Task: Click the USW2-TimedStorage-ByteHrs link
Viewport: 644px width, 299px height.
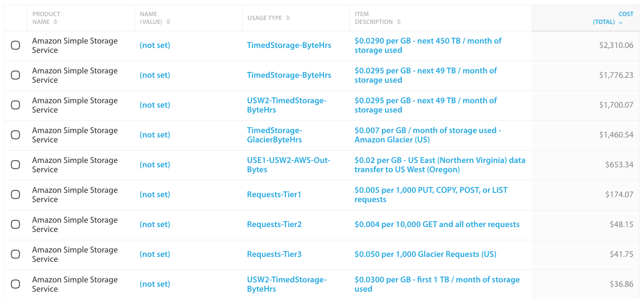Action: (286, 105)
